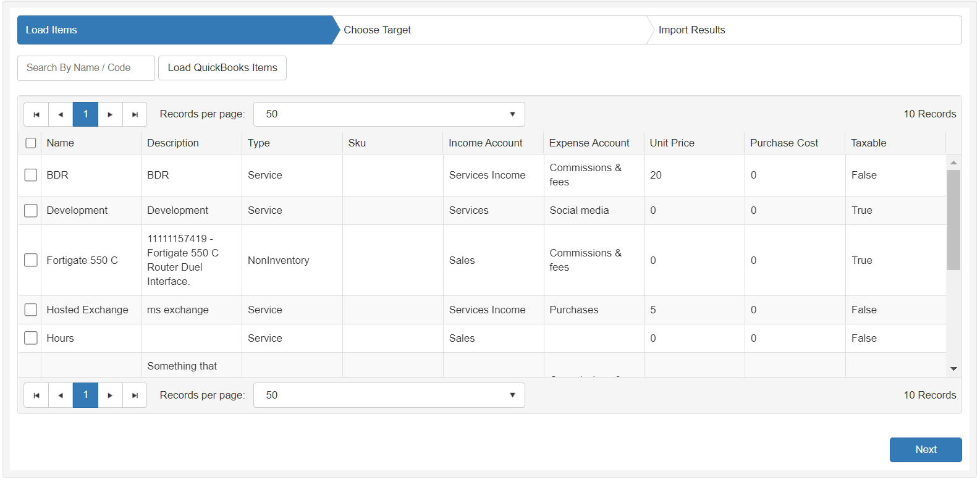Jump to last page in bottom pager

tap(135, 395)
